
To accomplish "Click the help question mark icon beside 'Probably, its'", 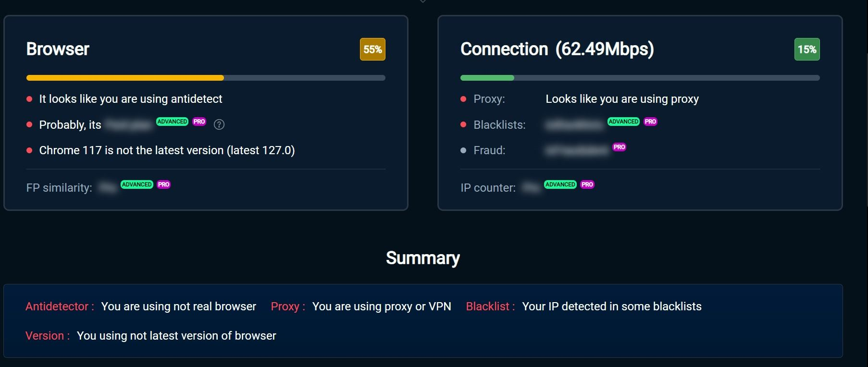I will pyautogui.click(x=219, y=124).
